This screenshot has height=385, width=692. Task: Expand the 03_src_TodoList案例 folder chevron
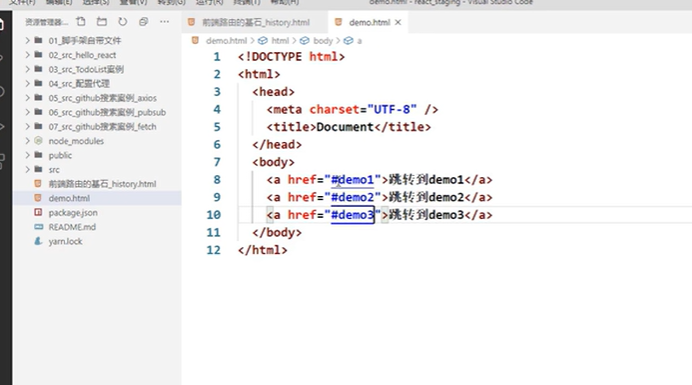pos(27,69)
